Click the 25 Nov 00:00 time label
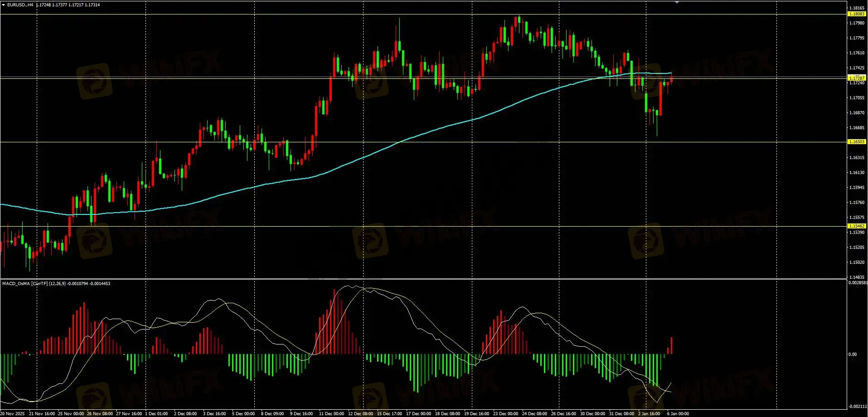Screen dimensions: 868x417 coord(71,414)
